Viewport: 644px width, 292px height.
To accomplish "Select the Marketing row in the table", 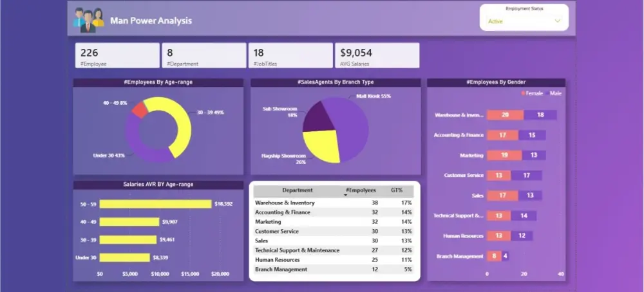I will [333, 222].
